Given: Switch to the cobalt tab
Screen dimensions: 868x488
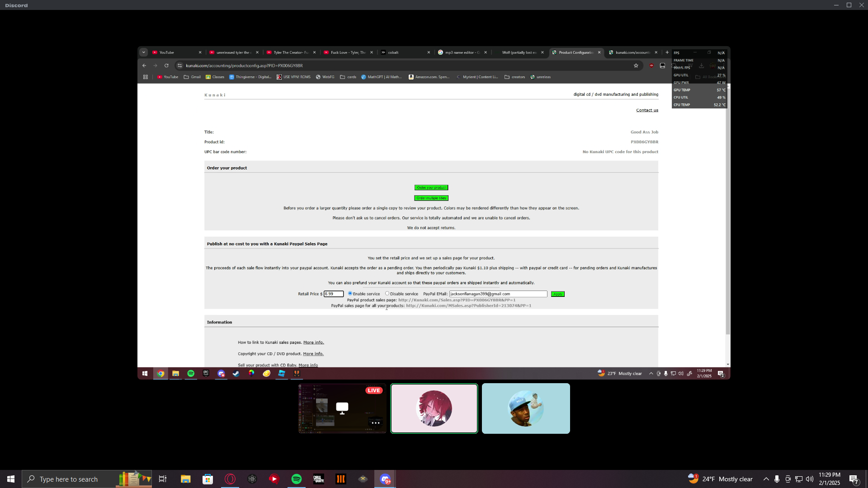Looking at the screenshot, I should pos(393,52).
